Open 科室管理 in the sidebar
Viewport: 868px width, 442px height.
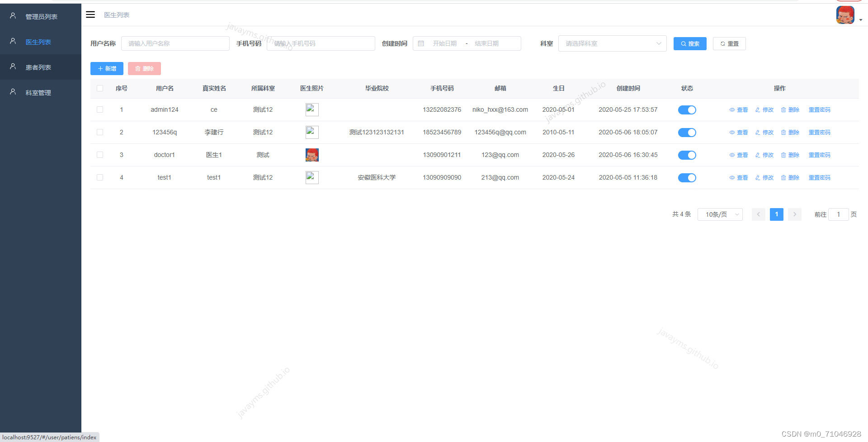tap(41, 92)
